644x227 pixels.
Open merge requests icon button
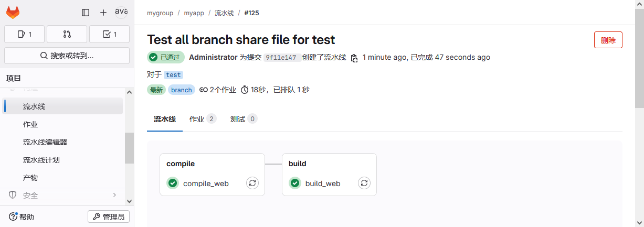pyautogui.click(x=67, y=34)
